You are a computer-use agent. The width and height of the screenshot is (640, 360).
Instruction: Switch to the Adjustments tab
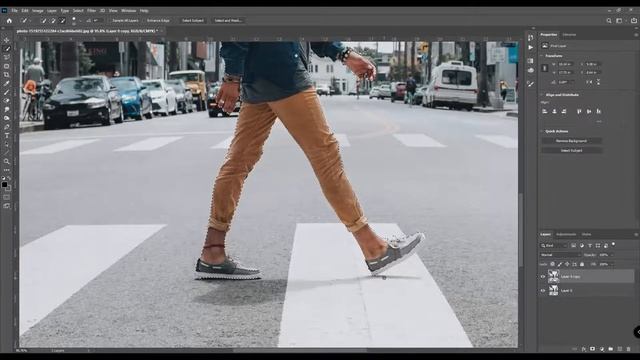click(x=566, y=234)
